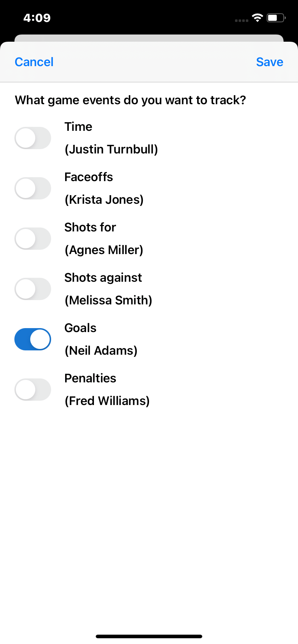Tap Cancel to dismiss the sheet

tap(34, 62)
